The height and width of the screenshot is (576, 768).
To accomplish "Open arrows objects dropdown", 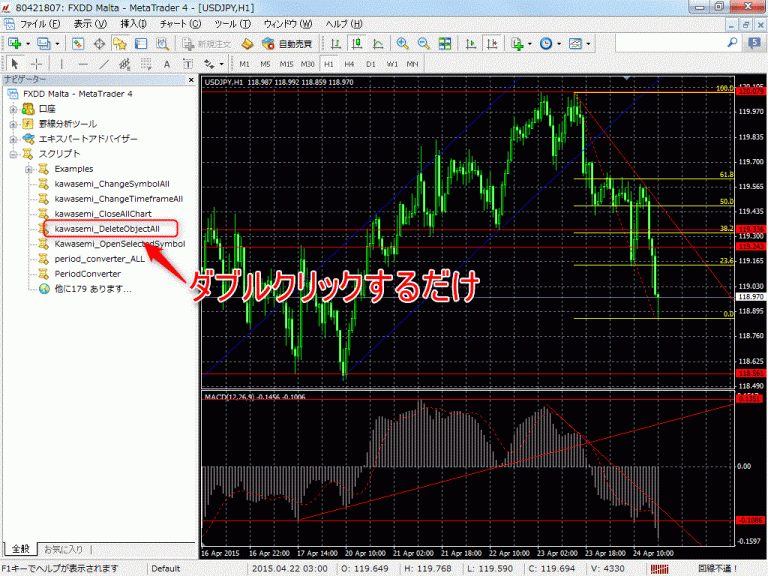I will (221, 64).
